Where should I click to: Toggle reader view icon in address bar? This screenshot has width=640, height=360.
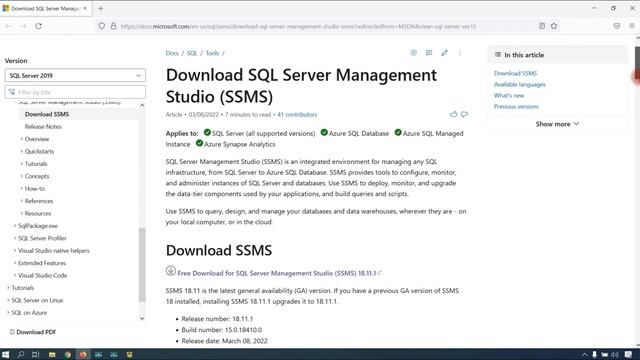(x=542, y=26)
